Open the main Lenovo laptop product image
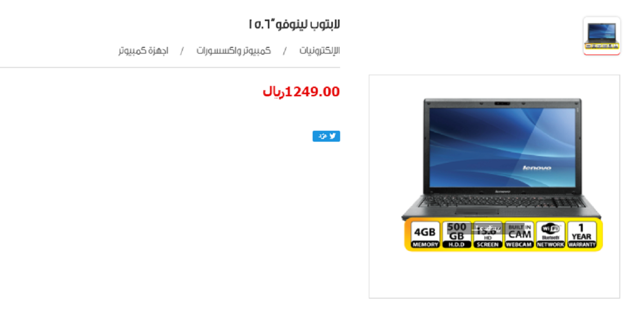The width and height of the screenshot is (644, 309). coord(494,186)
